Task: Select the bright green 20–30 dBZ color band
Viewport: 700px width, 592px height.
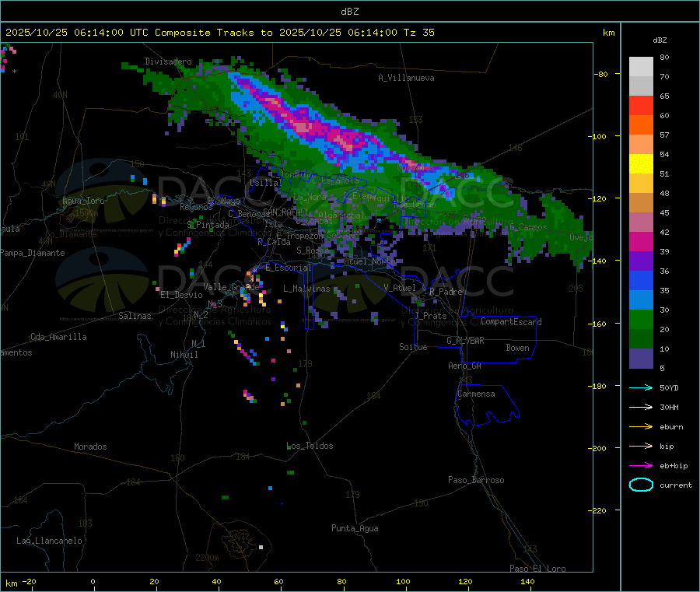Action: click(641, 319)
